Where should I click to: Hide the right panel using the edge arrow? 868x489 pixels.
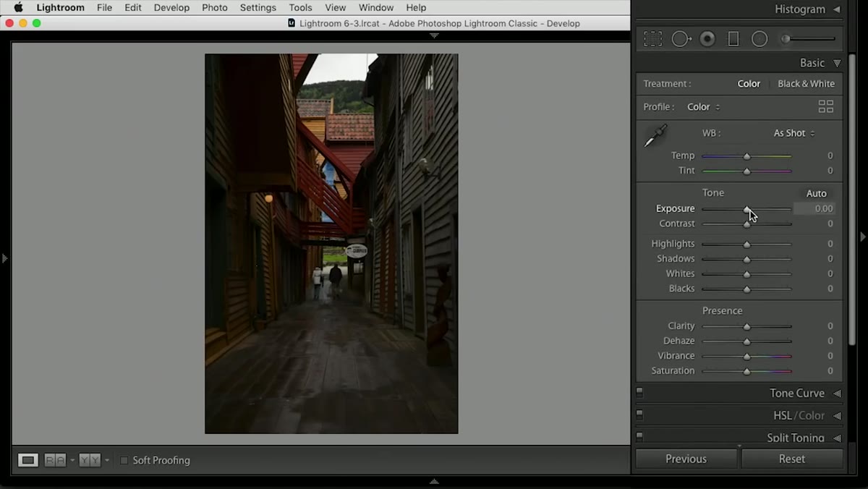coord(862,237)
